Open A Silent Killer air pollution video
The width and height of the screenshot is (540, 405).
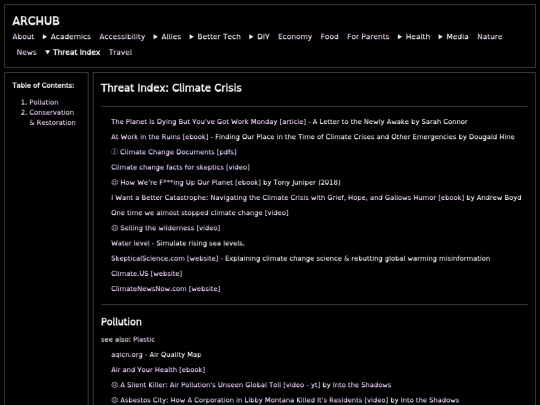(x=220, y=385)
